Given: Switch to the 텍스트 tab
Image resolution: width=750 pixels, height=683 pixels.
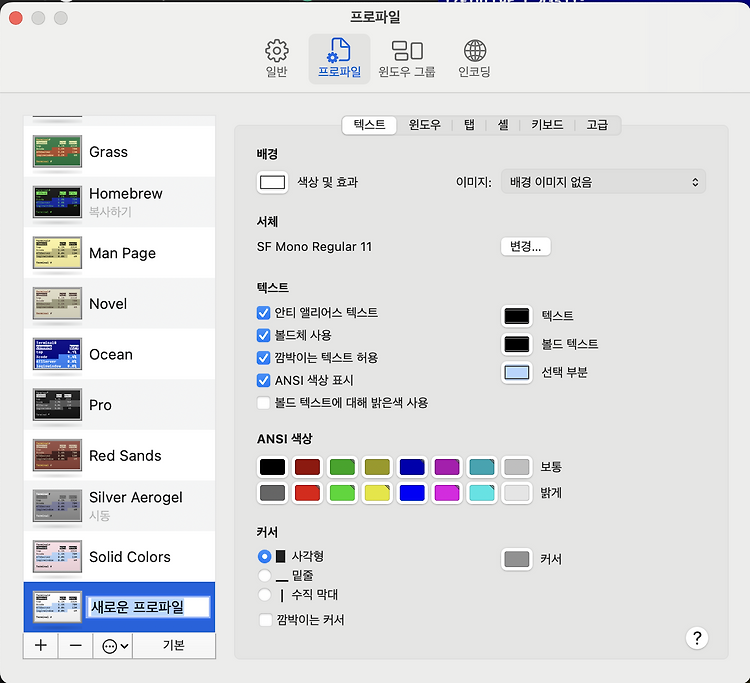Looking at the screenshot, I should [x=369, y=125].
